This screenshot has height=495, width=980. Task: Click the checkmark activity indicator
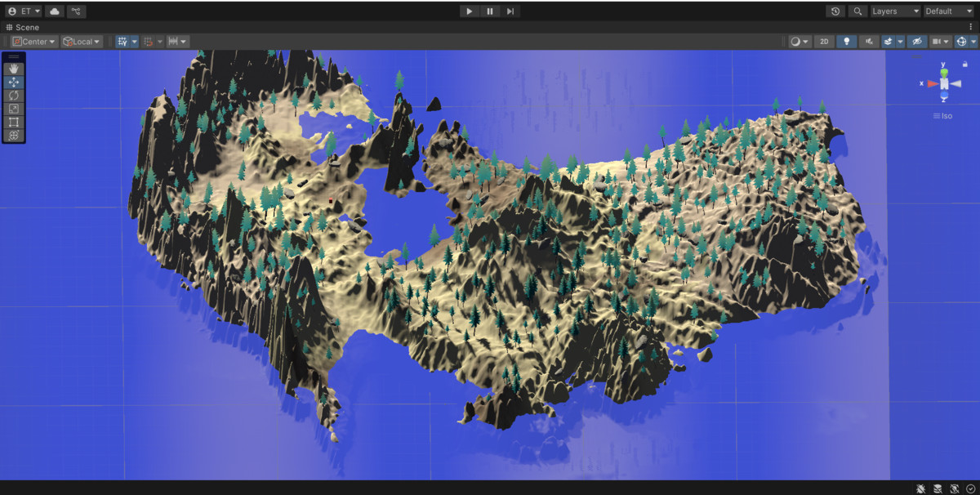[970, 488]
